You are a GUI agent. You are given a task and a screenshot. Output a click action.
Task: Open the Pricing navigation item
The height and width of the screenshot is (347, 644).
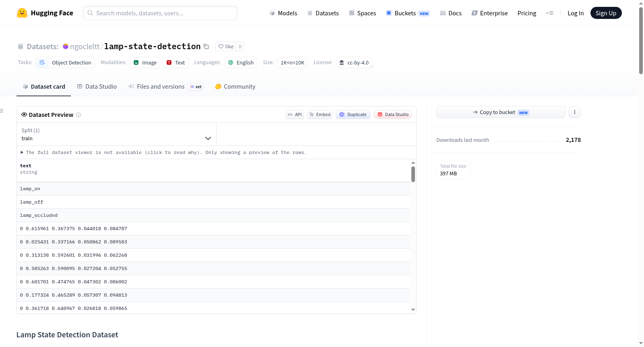coord(527,13)
